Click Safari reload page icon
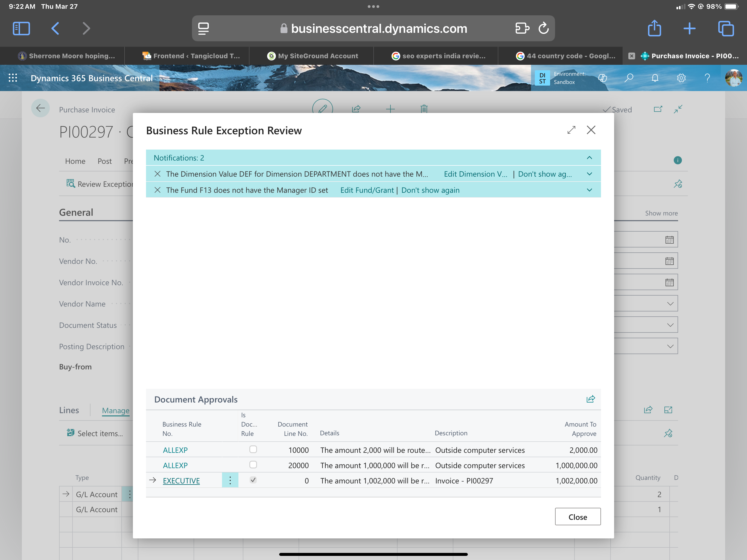Image resolution: width=747 pixels, height=560 pixels. click(x=543, y=28)
